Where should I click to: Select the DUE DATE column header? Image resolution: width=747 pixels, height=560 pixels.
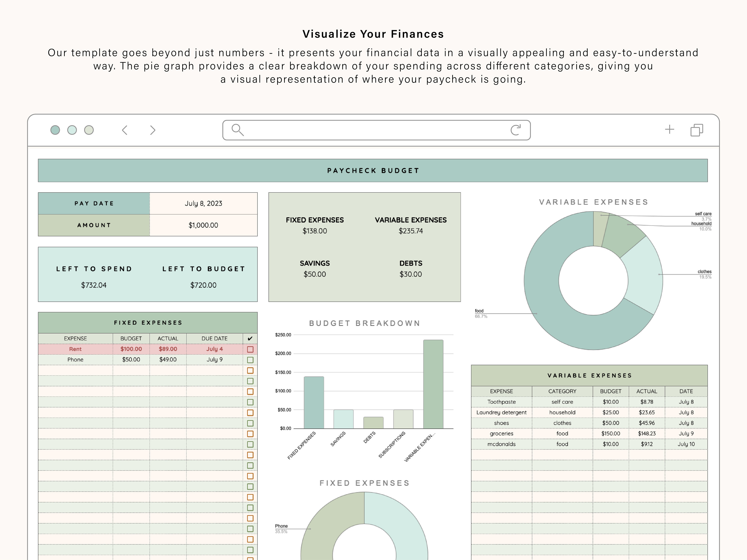click(214, 338)
